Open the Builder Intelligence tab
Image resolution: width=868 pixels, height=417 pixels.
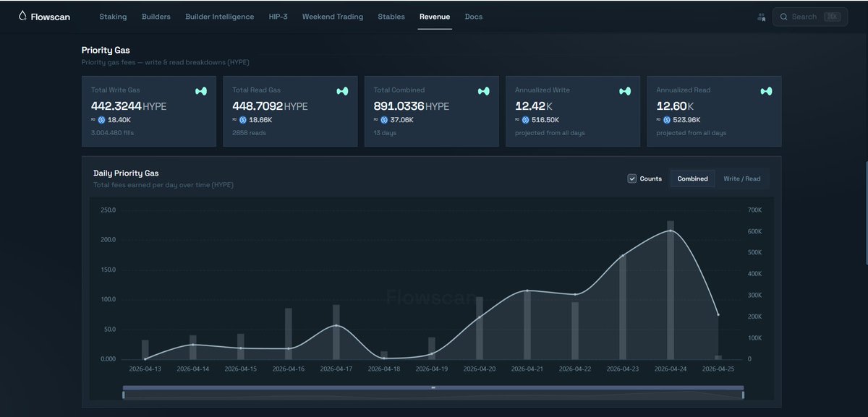point(220,17)
